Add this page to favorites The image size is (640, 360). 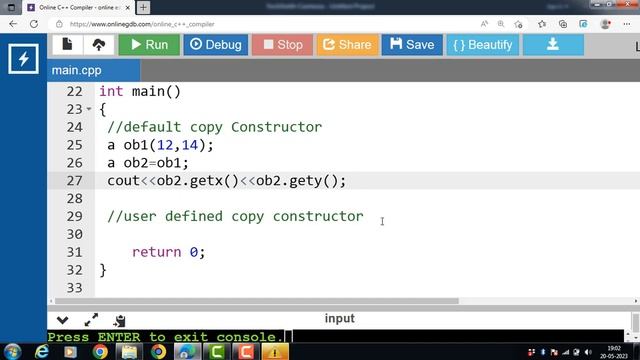[x=519, y=24]
